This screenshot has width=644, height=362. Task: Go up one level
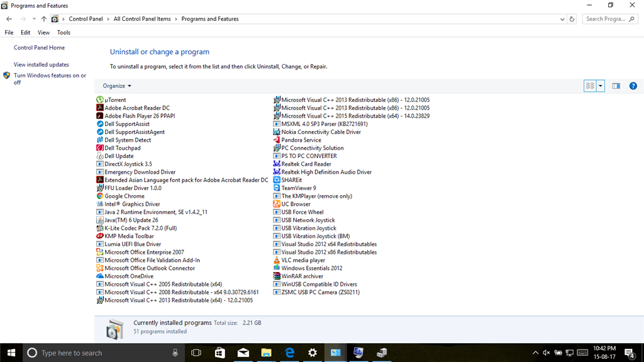[44, 19]
